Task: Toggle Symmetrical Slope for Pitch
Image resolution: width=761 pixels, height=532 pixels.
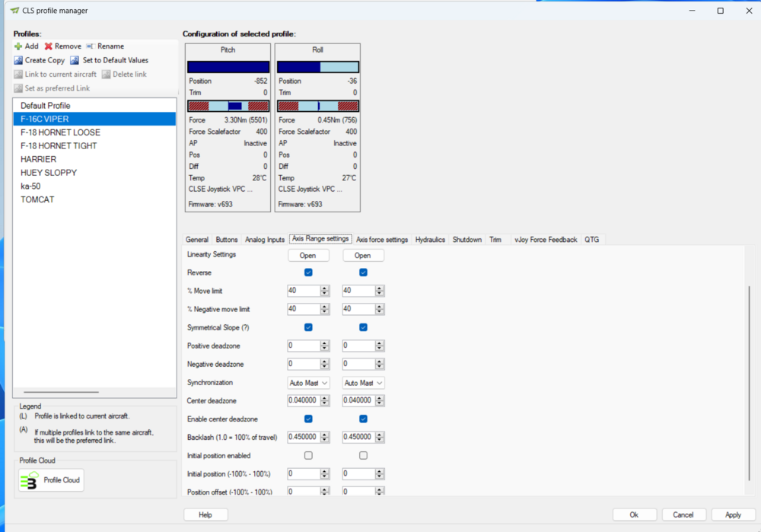Action: coord(308,327)
